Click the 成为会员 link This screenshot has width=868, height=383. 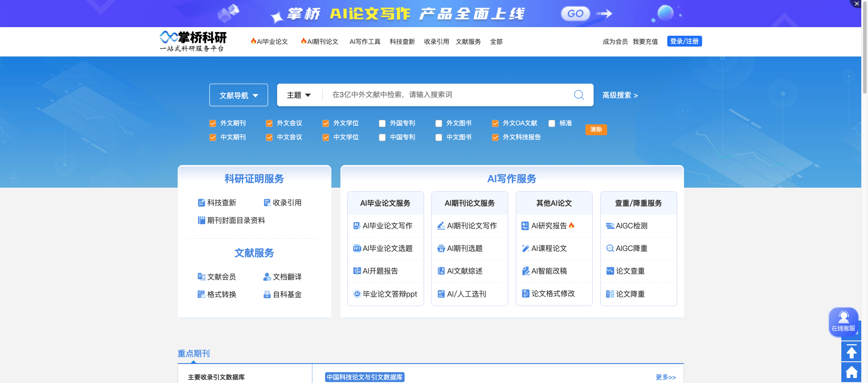point(615,42)
